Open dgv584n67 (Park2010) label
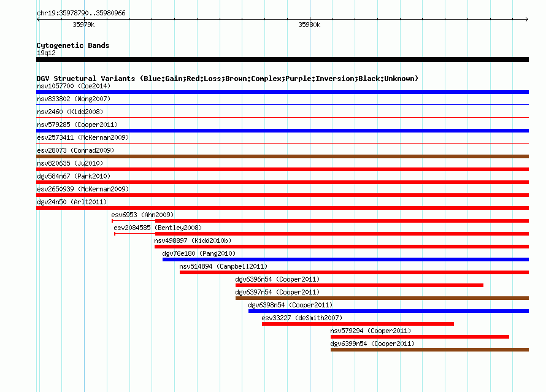 pos(74,176)
